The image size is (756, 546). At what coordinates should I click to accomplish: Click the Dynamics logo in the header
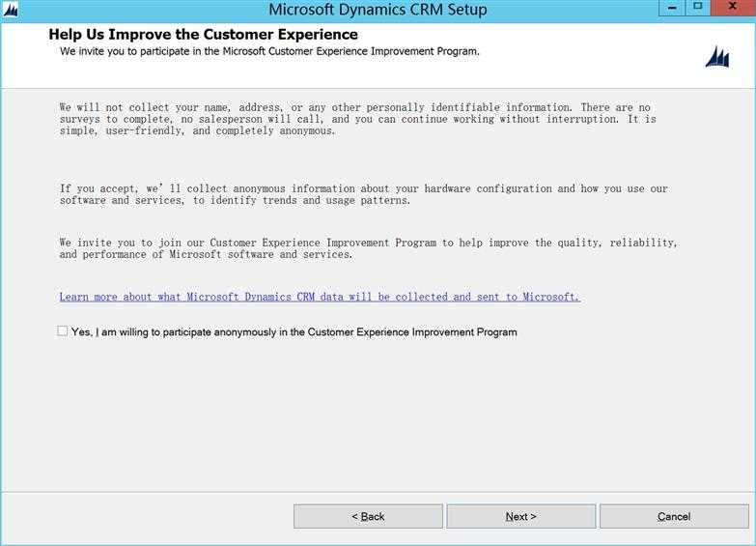point(717,57)
